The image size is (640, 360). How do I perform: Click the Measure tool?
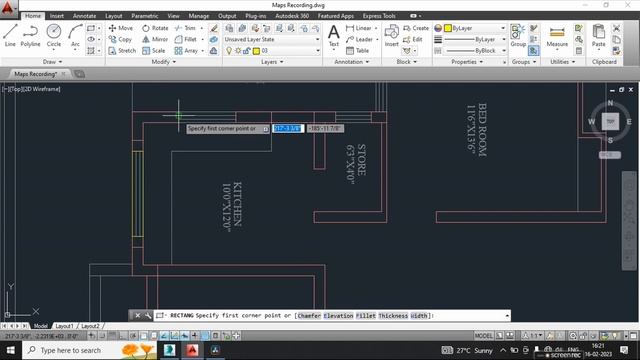557,35
